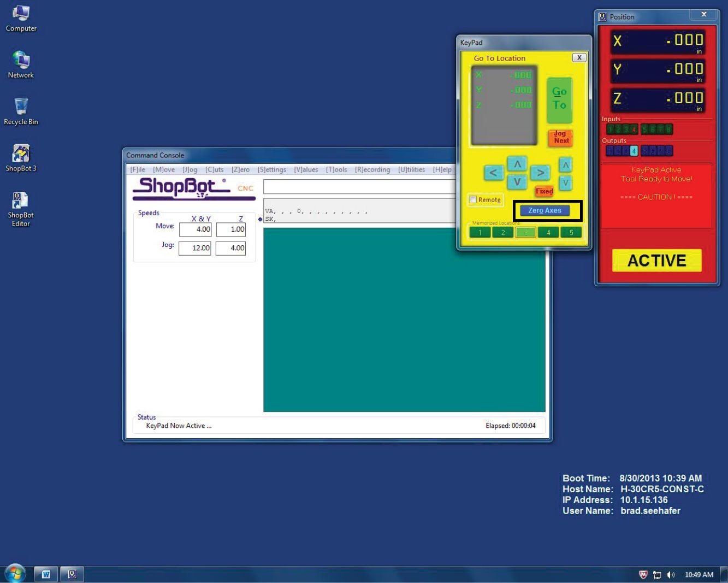Jog right with KeyPad X-plus arrow
This screenshot has height=583, width=728.
[540, 173]
